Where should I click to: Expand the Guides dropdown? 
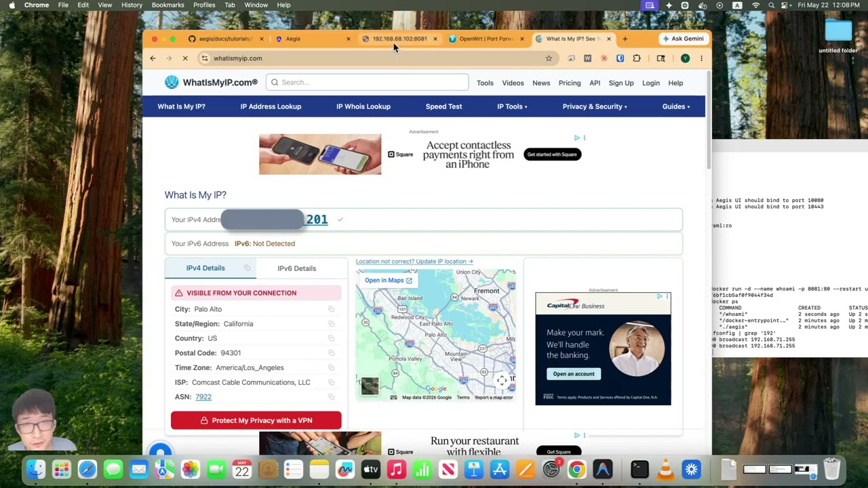tap(676, 106)
